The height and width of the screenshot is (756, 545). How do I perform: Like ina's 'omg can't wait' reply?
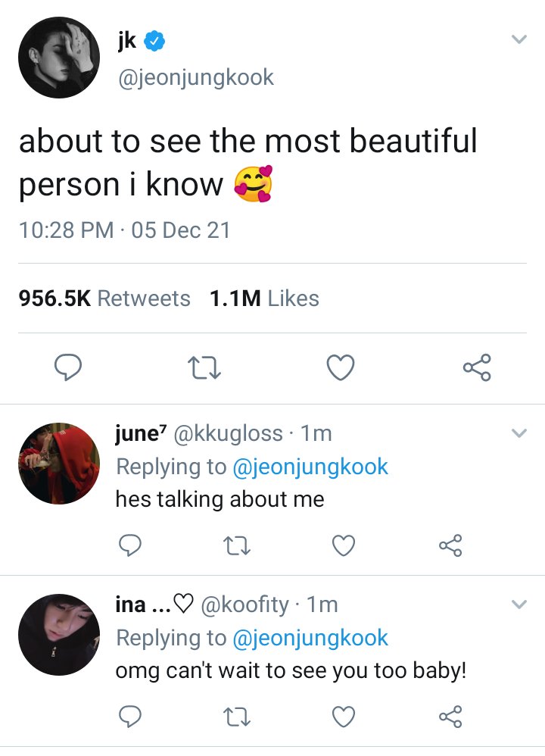pos(344,717)
